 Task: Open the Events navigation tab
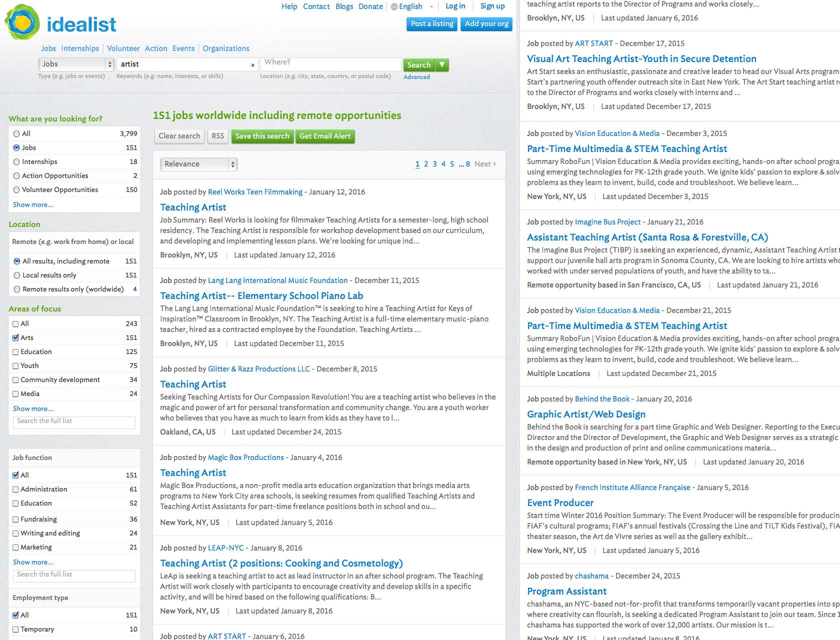[x=183, y=48]
